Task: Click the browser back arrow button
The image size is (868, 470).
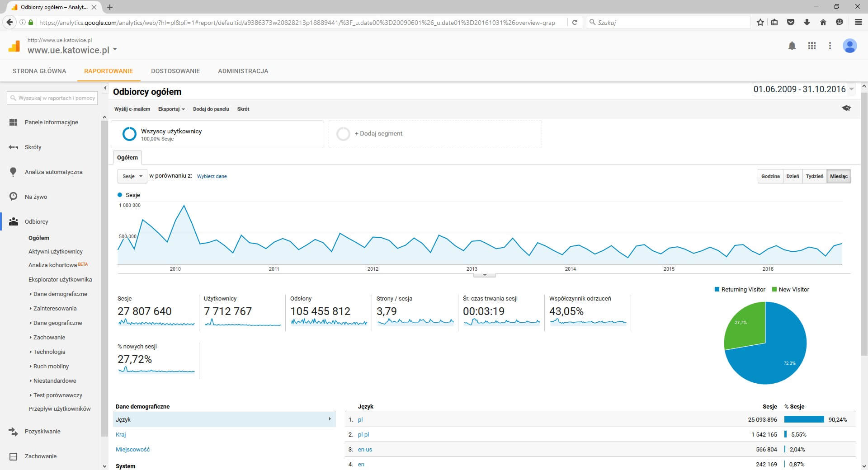Action: (x=9, y=22)
